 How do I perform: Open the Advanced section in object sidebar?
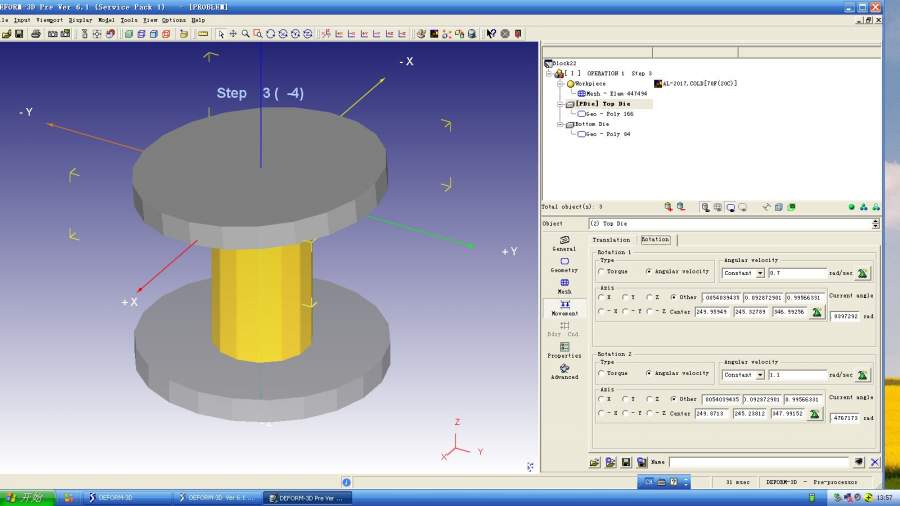click(564, 372)
